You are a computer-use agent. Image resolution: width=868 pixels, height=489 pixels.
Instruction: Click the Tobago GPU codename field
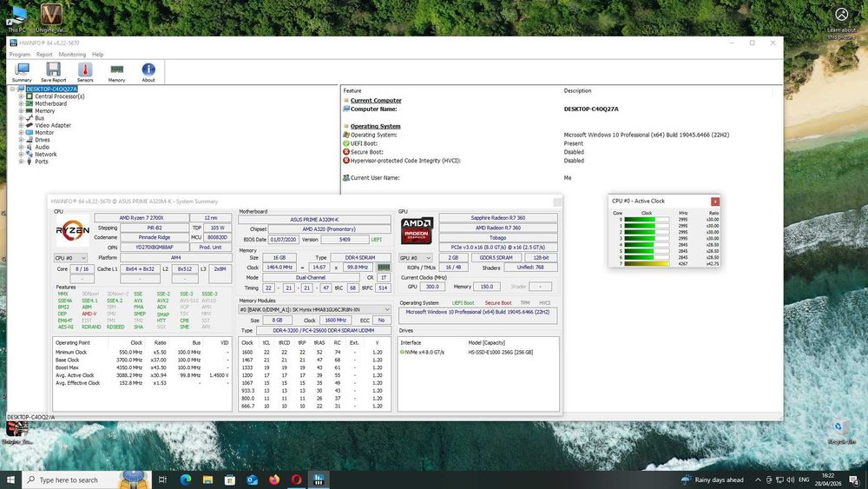[498, 238]
